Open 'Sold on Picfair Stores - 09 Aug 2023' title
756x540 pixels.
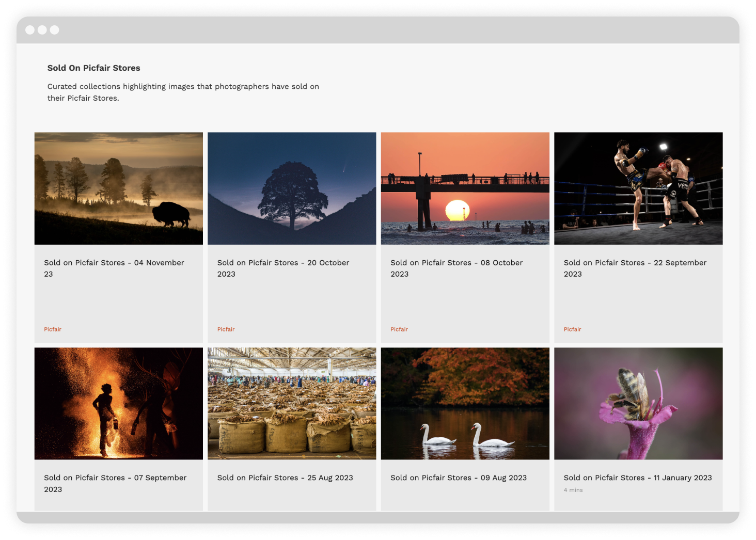459,478
